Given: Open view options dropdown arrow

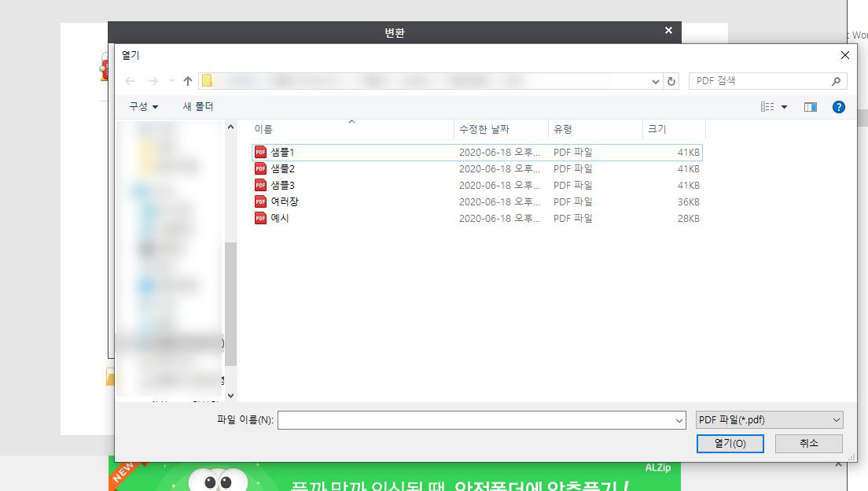Looking at the screenshot, I should (784, 107).
